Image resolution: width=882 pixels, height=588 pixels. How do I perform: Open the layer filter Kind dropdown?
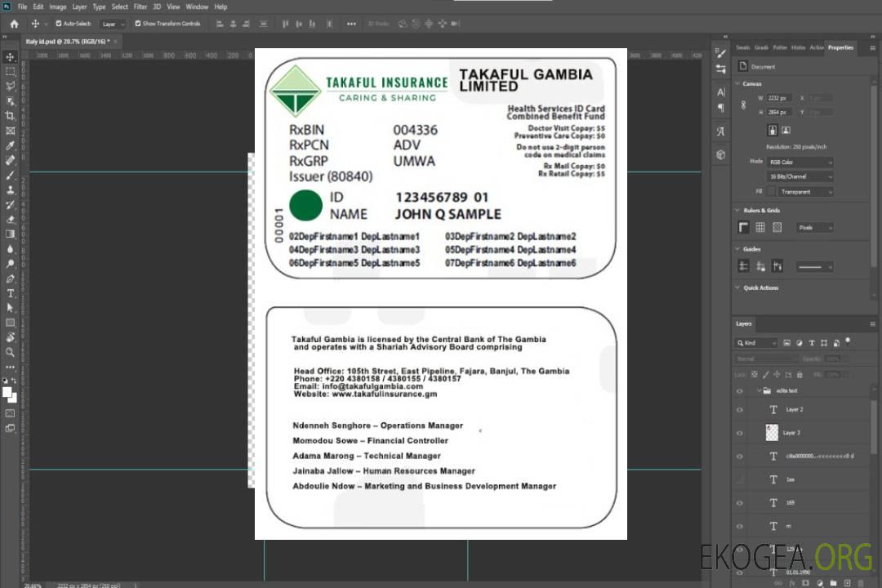[x=756, y=343]
